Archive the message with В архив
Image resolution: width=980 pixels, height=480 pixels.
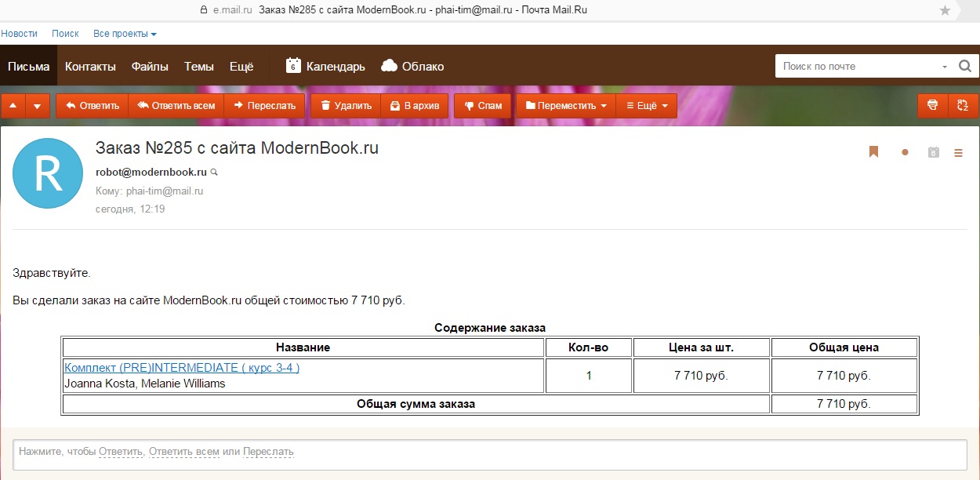pyautogui.click(x=415, y=106)
